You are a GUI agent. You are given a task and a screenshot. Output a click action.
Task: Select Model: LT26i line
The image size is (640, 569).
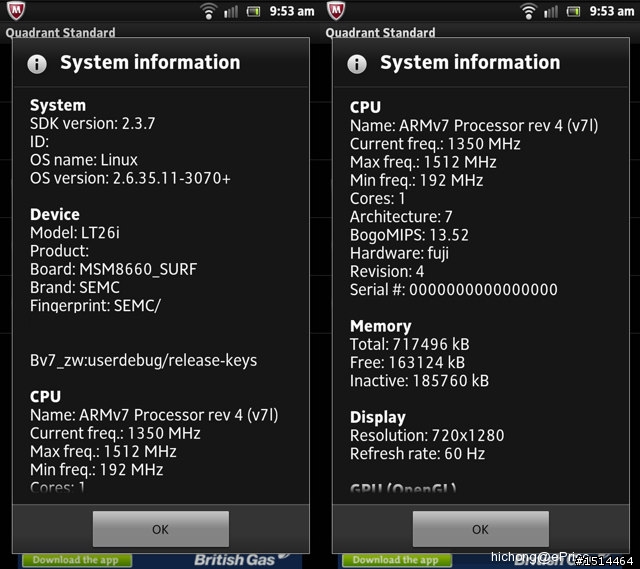coord(75,233)
